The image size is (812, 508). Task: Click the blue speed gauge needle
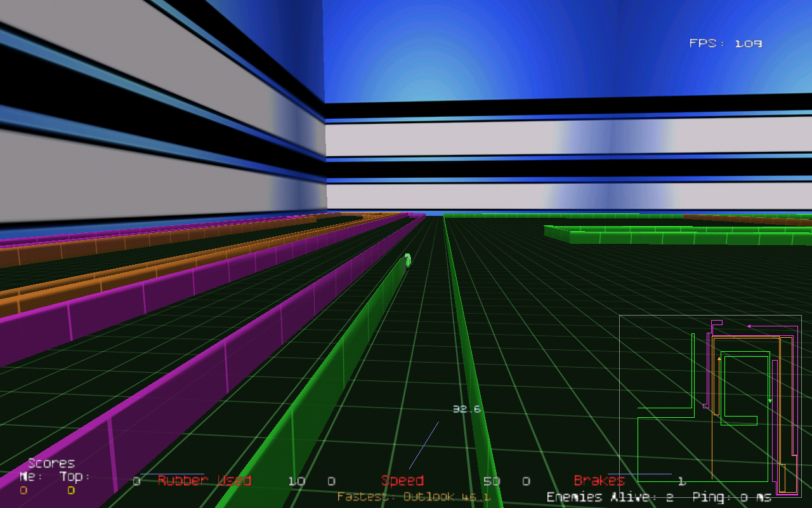coord(423,446)
